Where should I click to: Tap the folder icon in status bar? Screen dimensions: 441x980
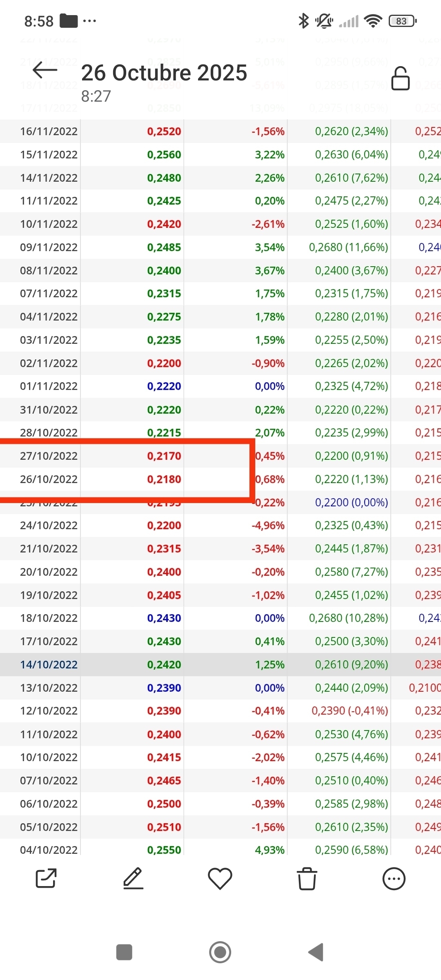pyautogui.click(x=69, y=21)
